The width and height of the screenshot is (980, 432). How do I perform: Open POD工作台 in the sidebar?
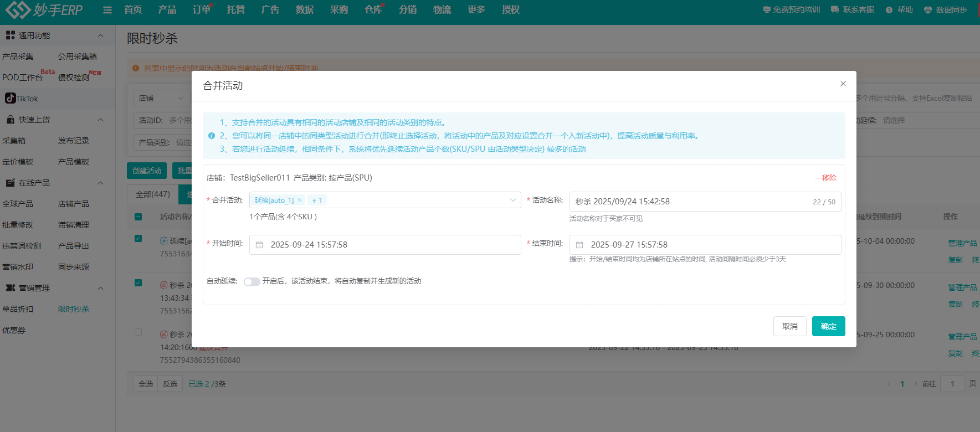22,78
